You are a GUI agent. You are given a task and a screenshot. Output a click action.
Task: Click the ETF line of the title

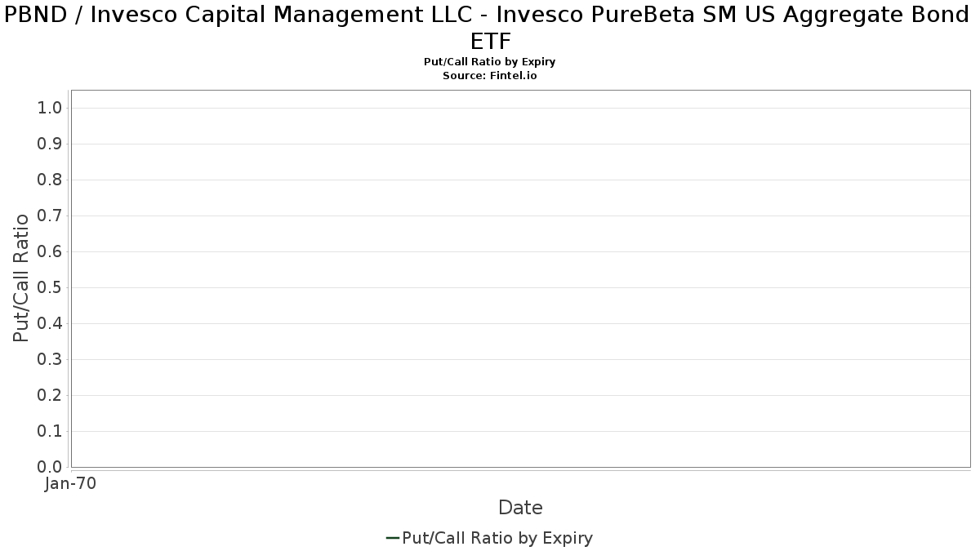491,41
